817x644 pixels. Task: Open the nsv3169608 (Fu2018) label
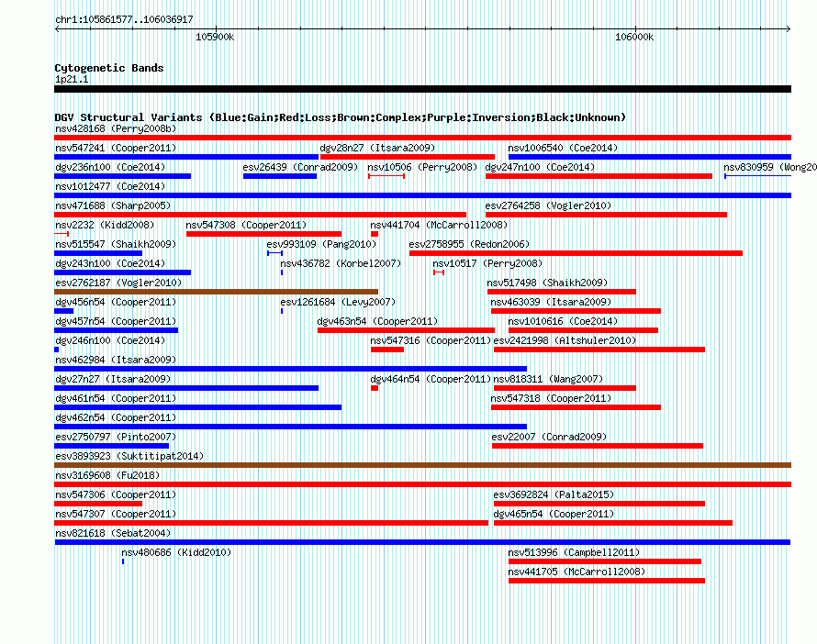click(x=107, y=475)
